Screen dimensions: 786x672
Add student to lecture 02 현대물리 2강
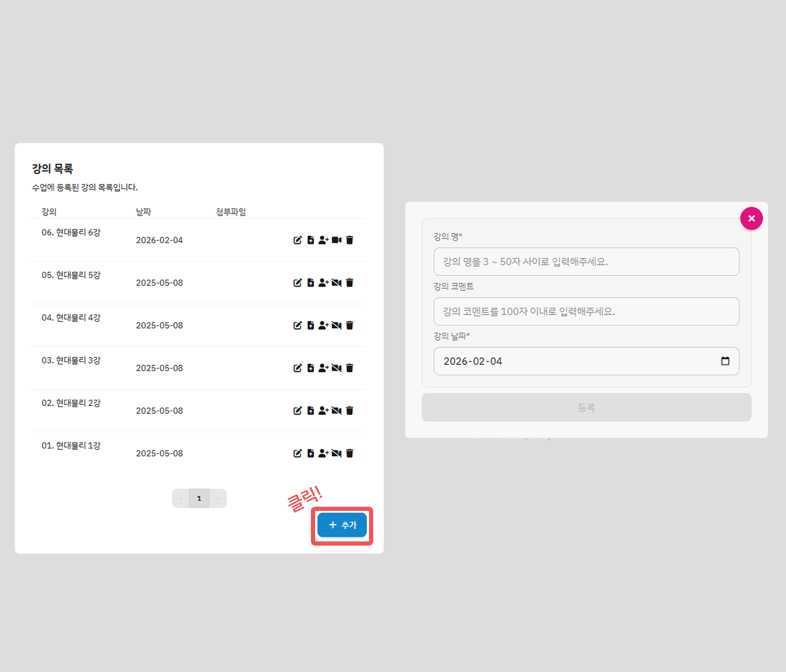pyautogui.click(x=323, y=411)
